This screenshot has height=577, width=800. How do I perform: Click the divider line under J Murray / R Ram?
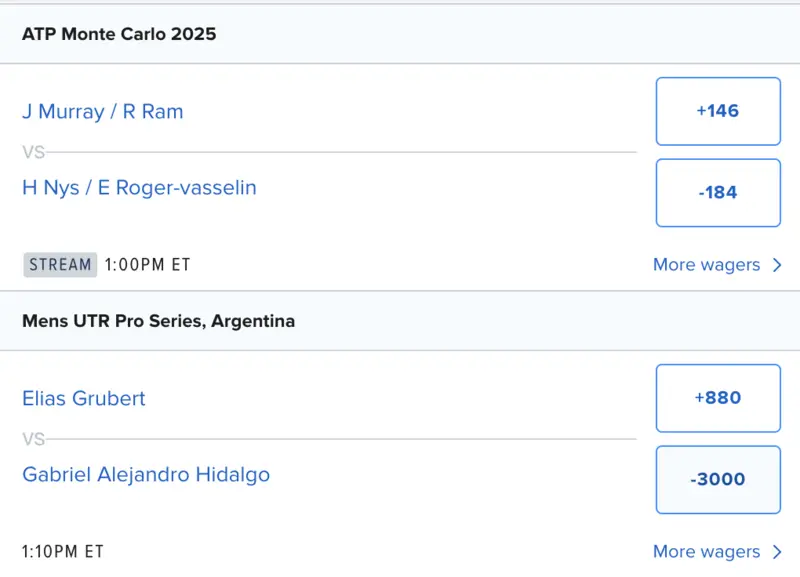click(340, 152)
